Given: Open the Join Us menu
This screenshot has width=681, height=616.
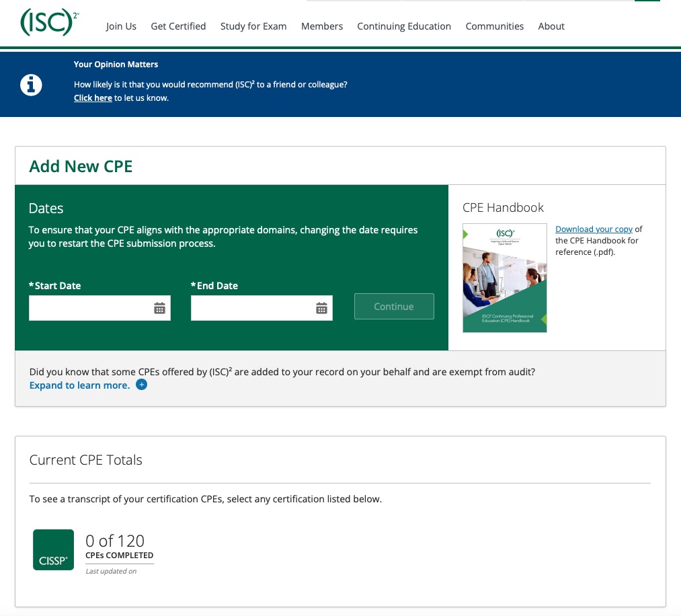Looking at the screenshot, I should pos(121,26).
